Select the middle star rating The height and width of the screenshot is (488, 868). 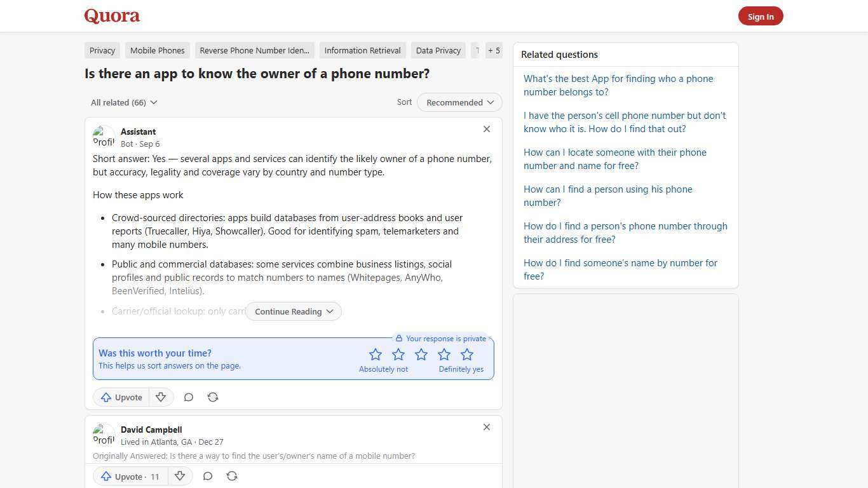tap(421, 355)
